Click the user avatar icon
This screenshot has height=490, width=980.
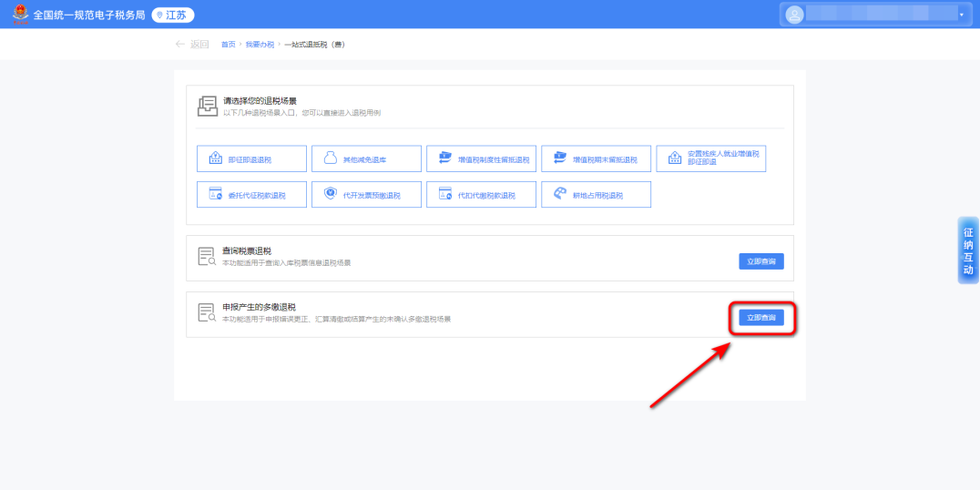(x=794, y=15)
